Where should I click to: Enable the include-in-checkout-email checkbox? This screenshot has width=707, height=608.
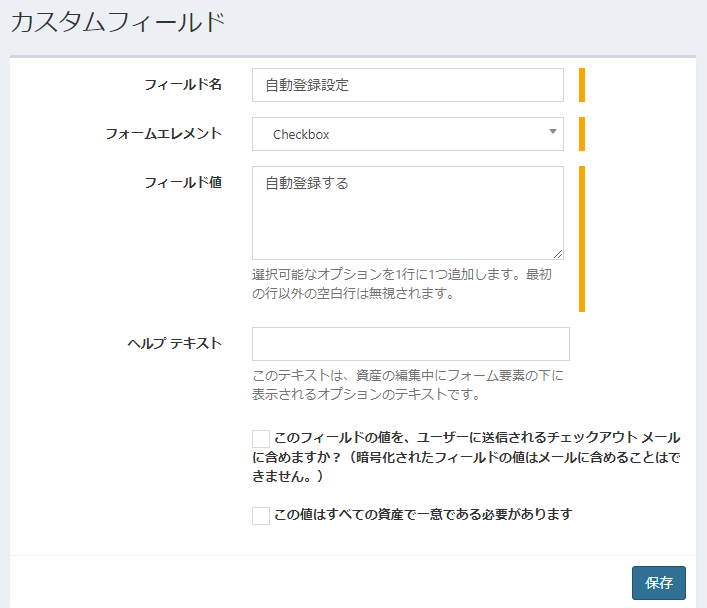coord(261,438)
